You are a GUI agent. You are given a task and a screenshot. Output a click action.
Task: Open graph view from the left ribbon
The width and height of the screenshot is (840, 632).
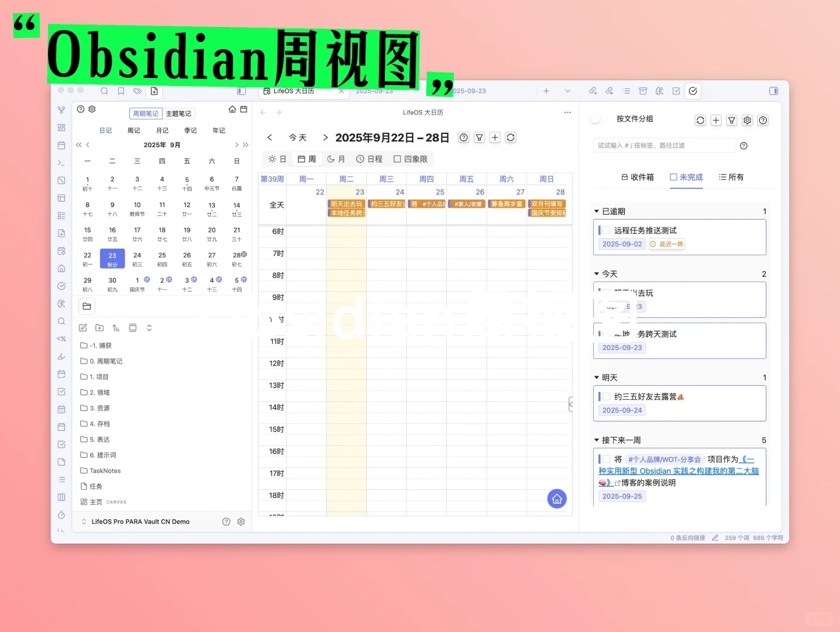pyautogui.click(x=61, y=109)
